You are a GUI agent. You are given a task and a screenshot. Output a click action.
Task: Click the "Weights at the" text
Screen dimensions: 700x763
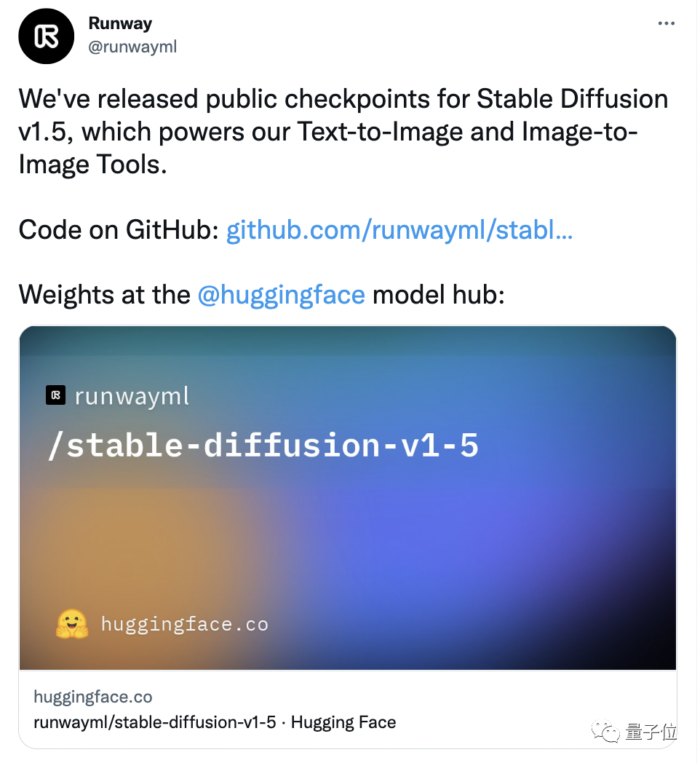[105, 294]
